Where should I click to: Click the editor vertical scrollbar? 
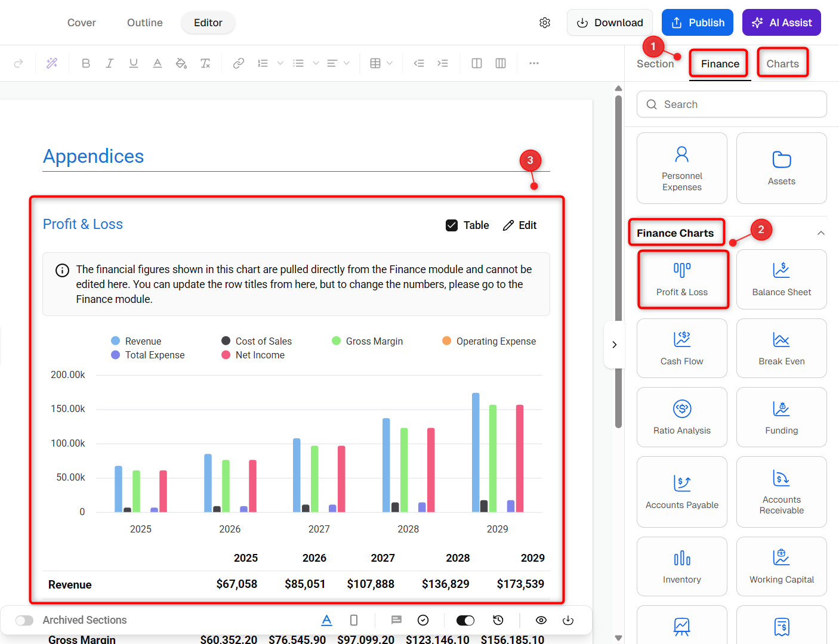[x=618, y=262]
